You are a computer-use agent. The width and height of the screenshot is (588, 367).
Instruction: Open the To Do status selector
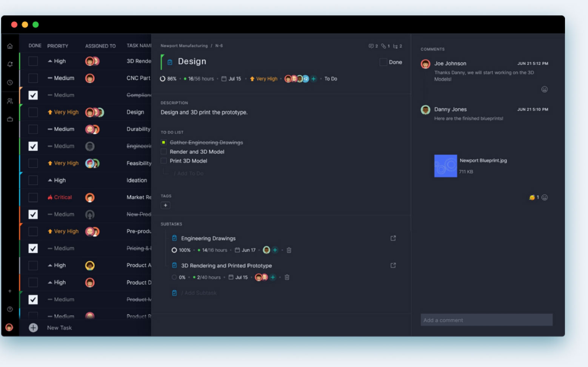click(x=330, y=79)
